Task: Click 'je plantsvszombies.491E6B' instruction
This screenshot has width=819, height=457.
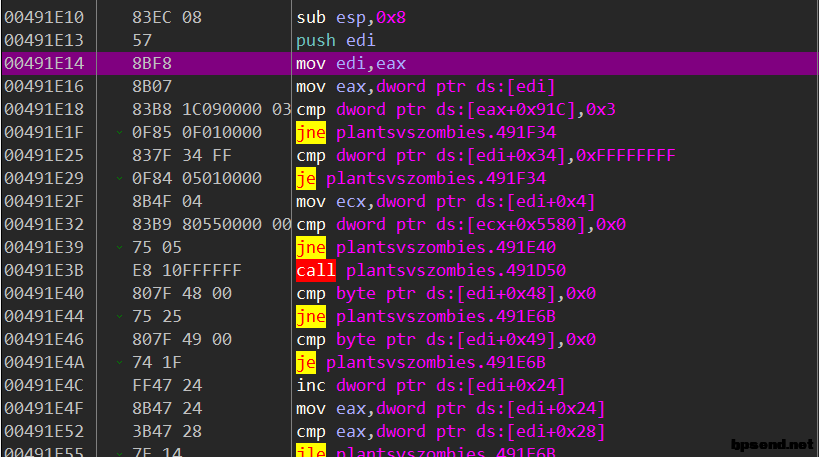Action: pos(421,362)
